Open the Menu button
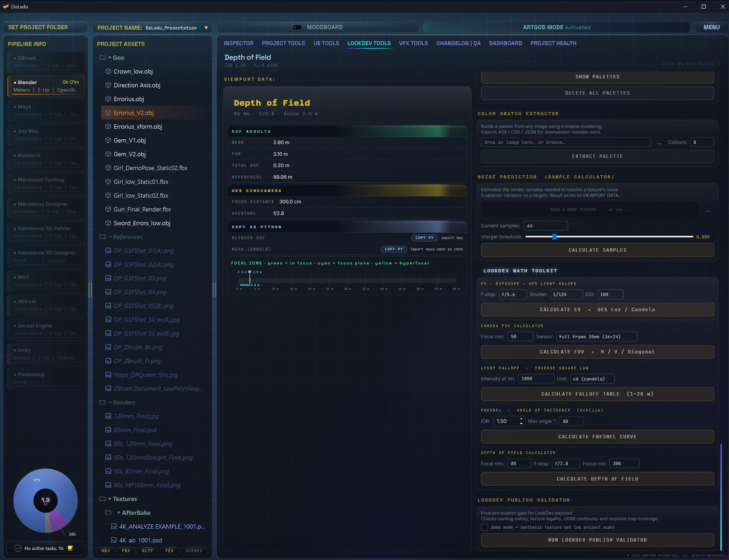The height and width of the screenshot is (560, 729). [x=711, y=28]
